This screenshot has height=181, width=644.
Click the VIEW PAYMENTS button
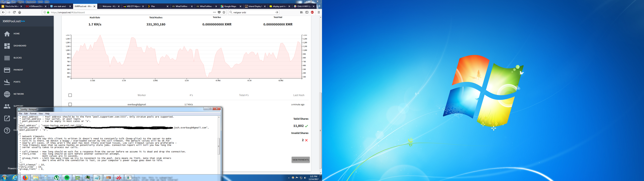coord(301,160)
